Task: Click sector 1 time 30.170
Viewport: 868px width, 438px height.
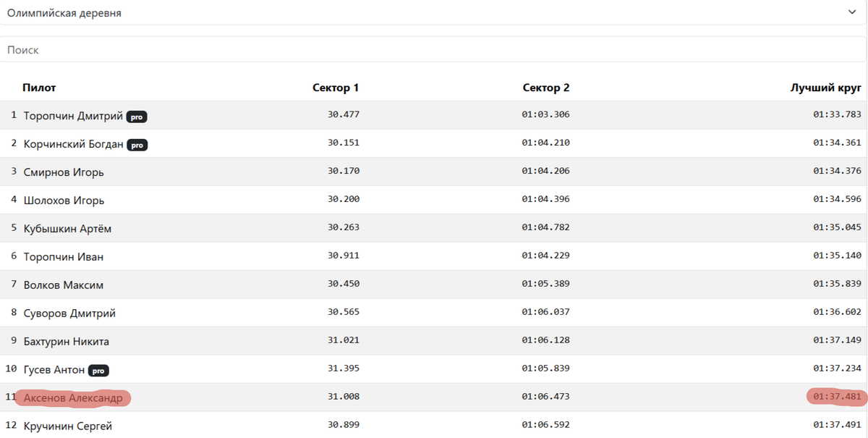Action: (x=344, y=171)
